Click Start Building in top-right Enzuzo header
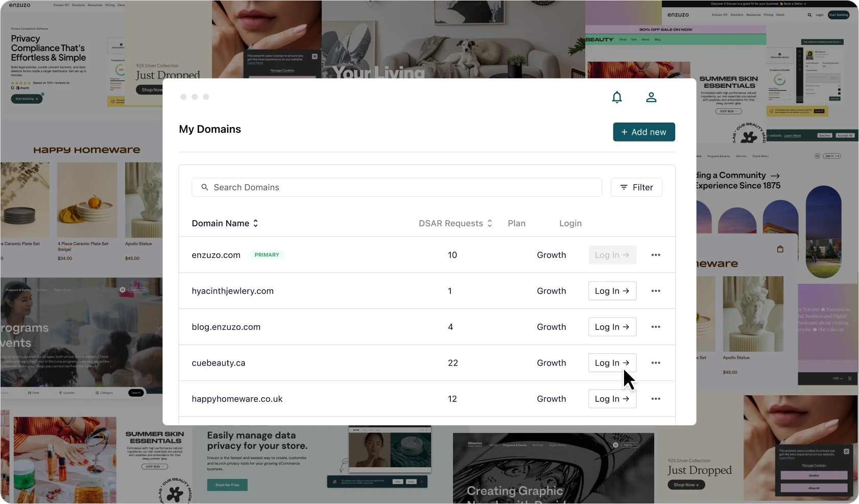 (x=839, y=15)
